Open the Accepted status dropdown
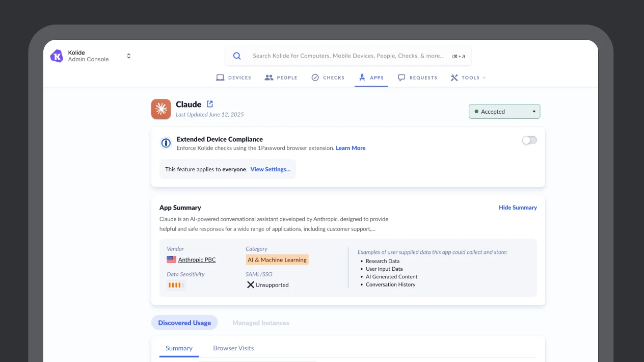This screenshot has width=644, height=362. [504, 112]
